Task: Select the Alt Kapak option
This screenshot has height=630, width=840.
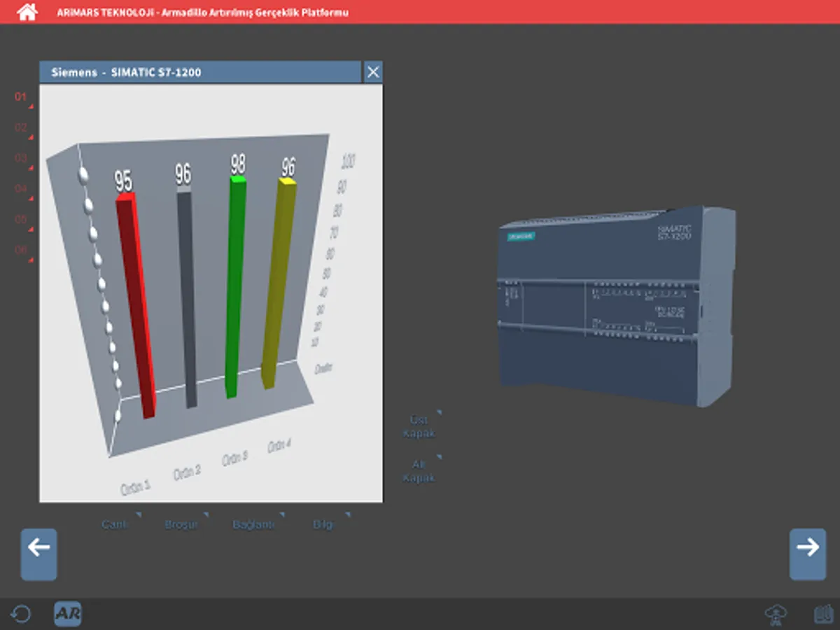Action: 421,470
